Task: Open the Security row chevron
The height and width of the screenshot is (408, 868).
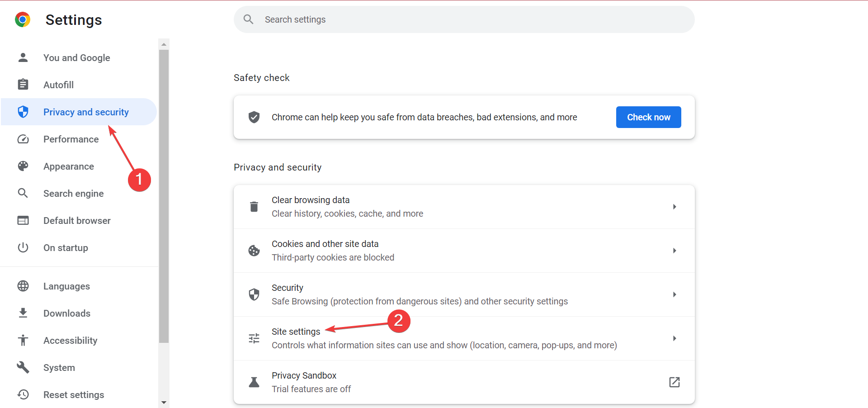Action: click(674, 294)
